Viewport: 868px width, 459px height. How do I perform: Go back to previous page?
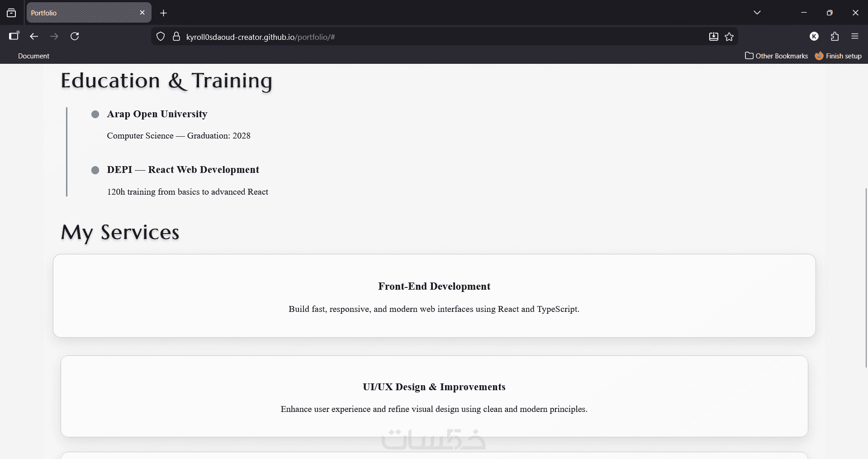(x=34, y=36)
